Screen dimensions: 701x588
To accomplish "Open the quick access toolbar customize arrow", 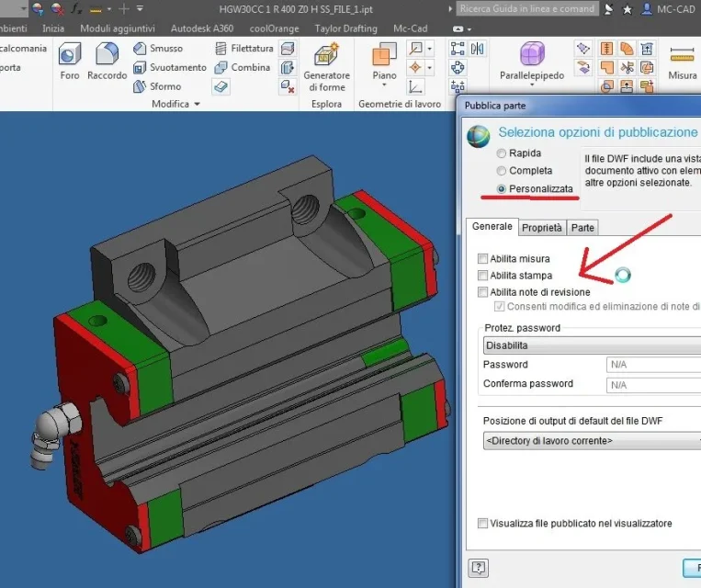I will click(140, 8).
